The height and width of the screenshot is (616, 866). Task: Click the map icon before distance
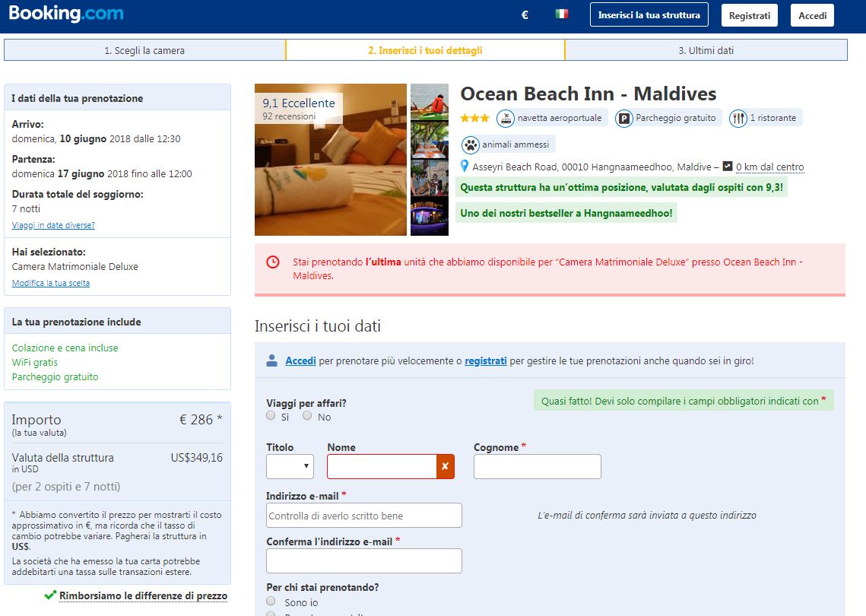728,166
